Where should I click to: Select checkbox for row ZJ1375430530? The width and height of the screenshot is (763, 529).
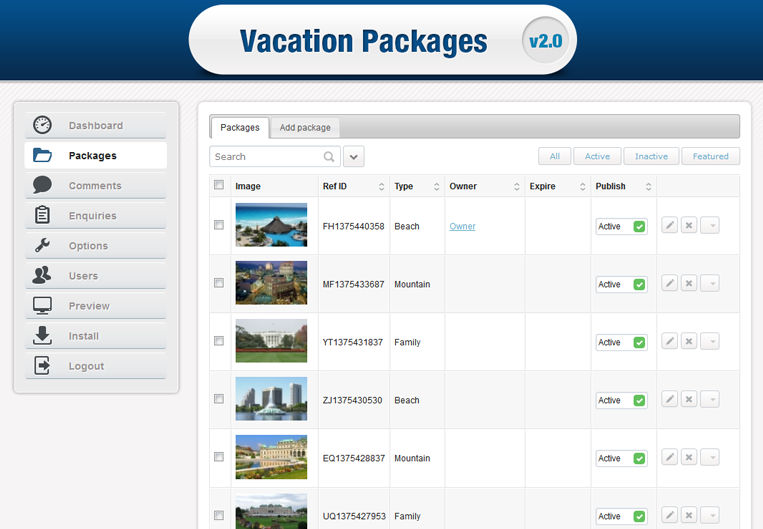219,399
